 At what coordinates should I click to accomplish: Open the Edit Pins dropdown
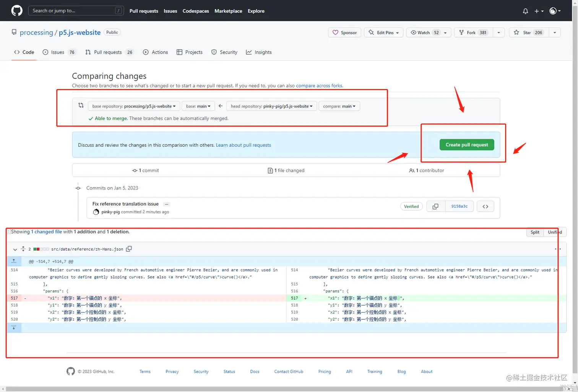point(384,32)
